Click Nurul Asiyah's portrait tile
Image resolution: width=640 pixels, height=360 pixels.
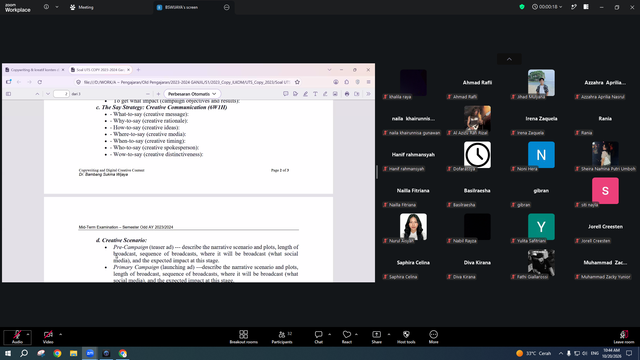(413, 227)
